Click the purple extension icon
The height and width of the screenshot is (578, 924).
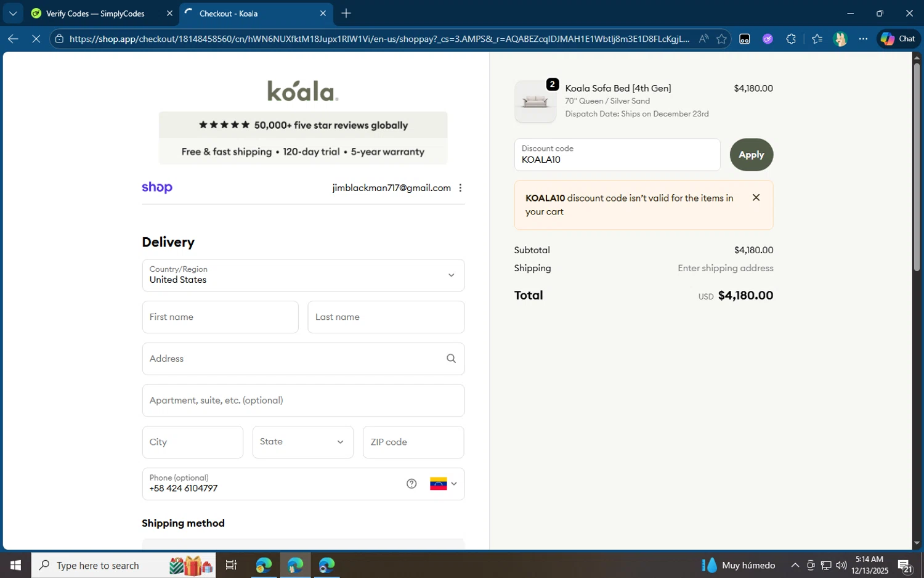point(768,39)
